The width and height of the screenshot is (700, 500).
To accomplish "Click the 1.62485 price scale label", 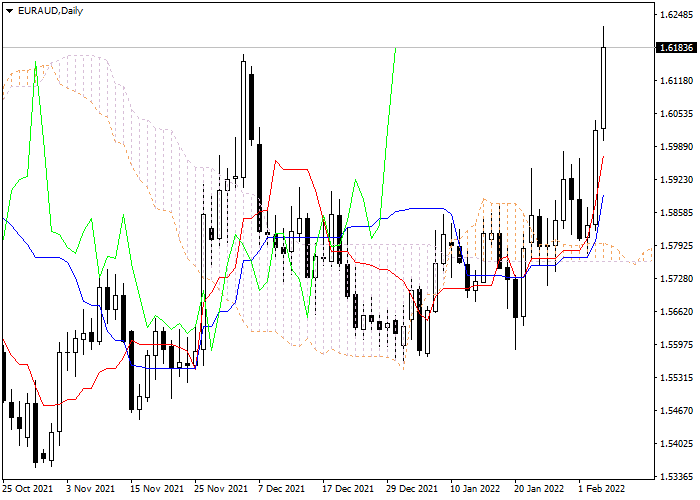I will [x=676, y=15].
